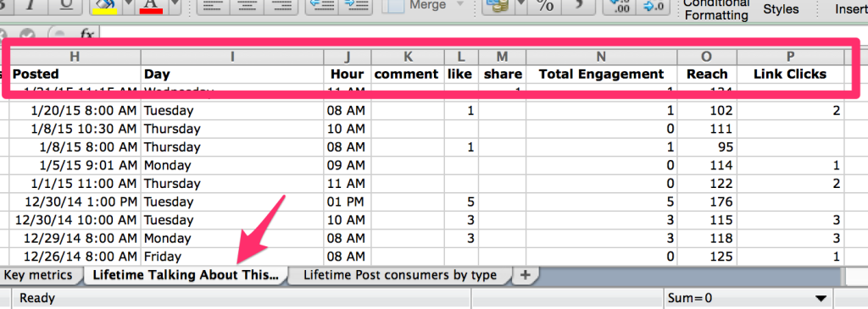Open Conditional Formatting
868x309 pixels.
(716, 9)
